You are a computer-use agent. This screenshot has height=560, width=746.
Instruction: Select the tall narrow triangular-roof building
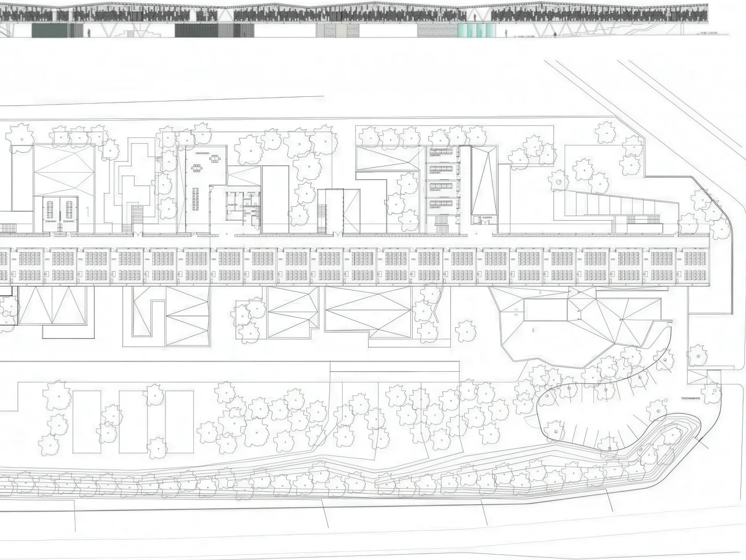coord(485,180)
